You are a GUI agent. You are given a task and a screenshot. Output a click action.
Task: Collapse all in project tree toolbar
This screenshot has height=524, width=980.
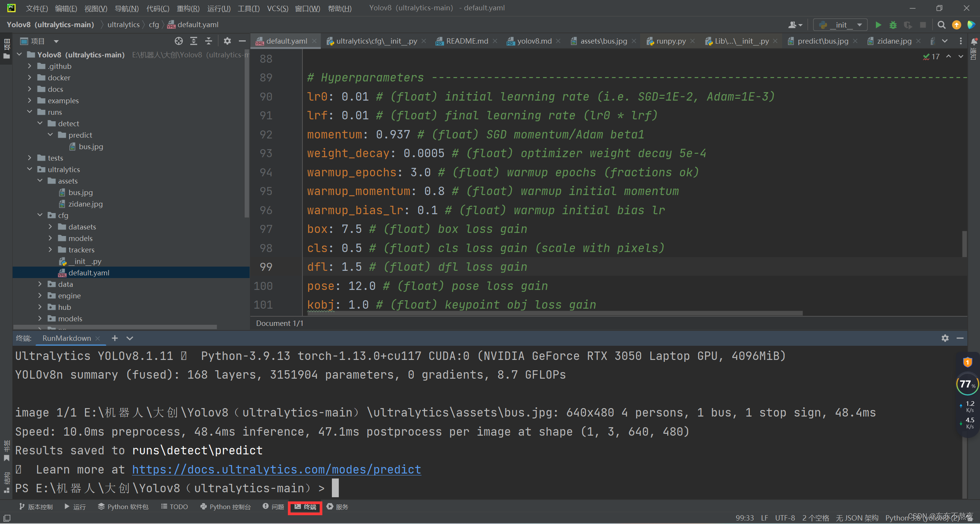(x=209, y=41)
